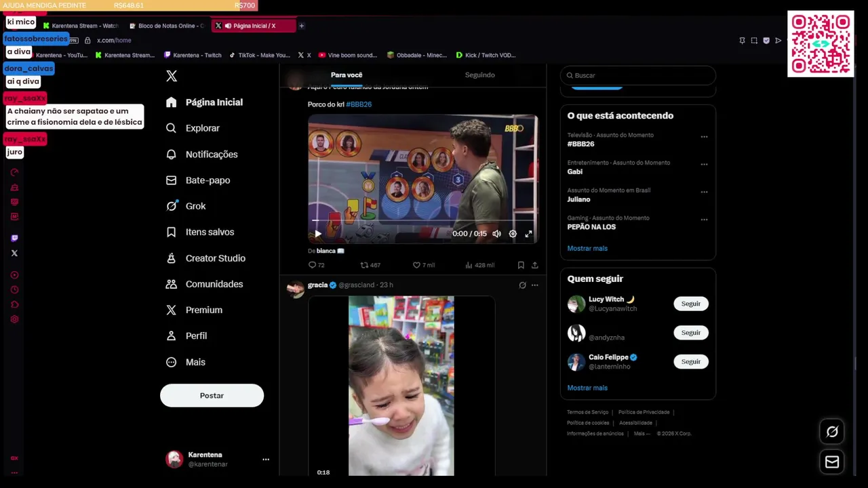Open Creator Studio

tap(205, 258)
